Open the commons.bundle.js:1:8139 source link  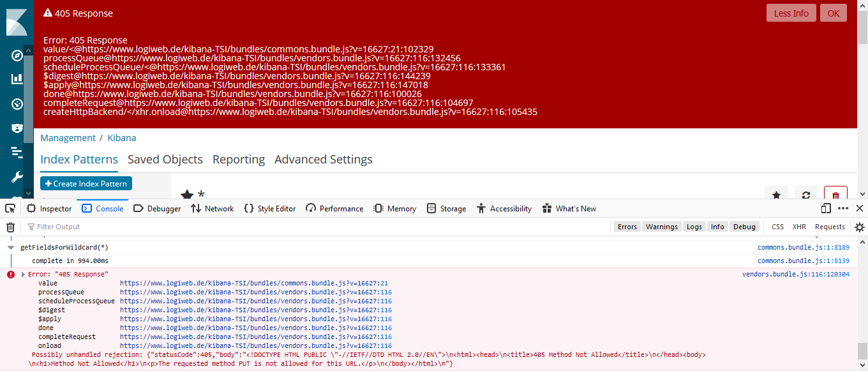[x=804, y=261]
